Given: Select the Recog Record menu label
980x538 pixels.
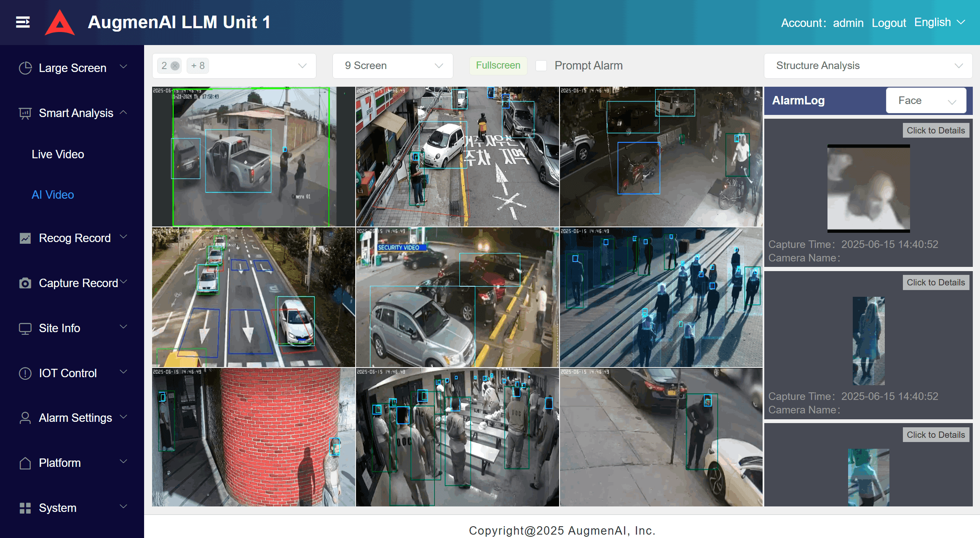Looking at the screenshot, I should (x=75, y=238).
